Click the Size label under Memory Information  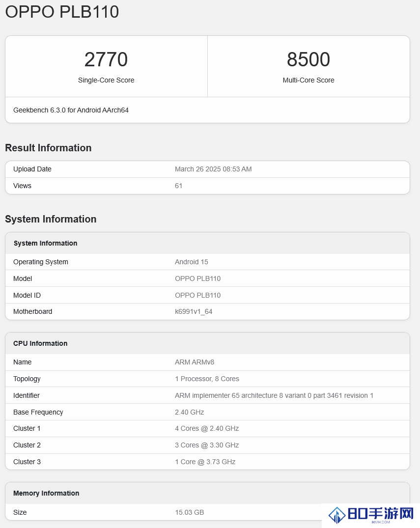tap(20, 512)
